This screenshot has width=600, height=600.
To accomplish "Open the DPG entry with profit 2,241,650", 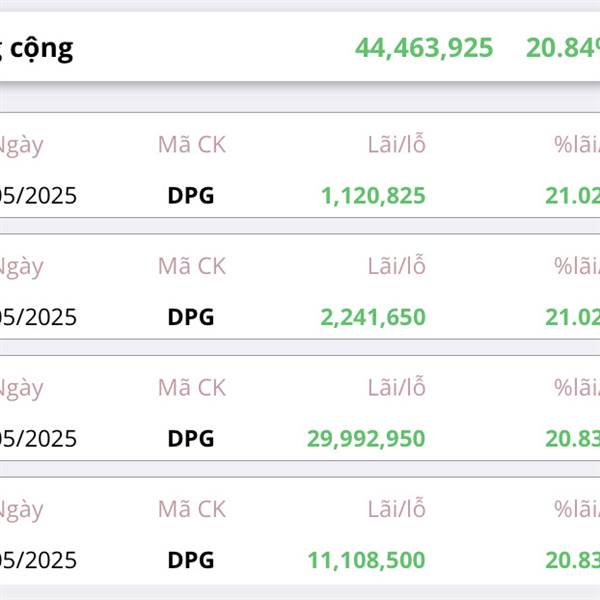I will coord(300,287).
